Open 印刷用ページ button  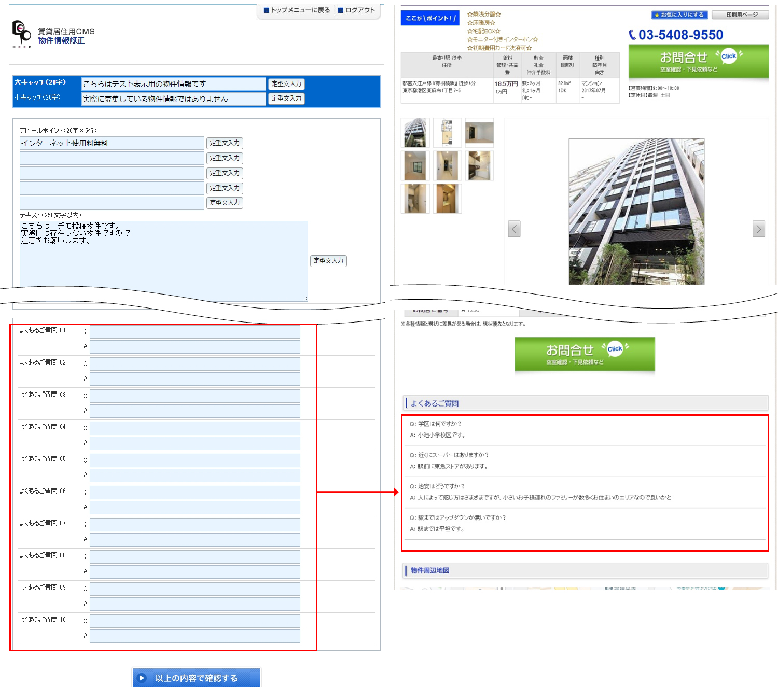click(741, 15)
